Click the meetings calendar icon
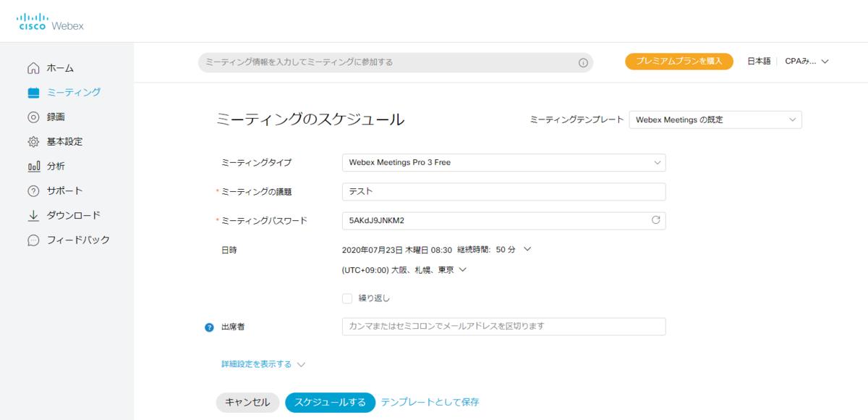This screenshot has width=868, height=420. (x=33, y=93)
